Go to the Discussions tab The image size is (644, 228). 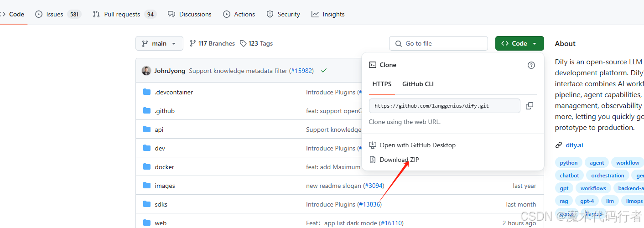pos(190,14)
